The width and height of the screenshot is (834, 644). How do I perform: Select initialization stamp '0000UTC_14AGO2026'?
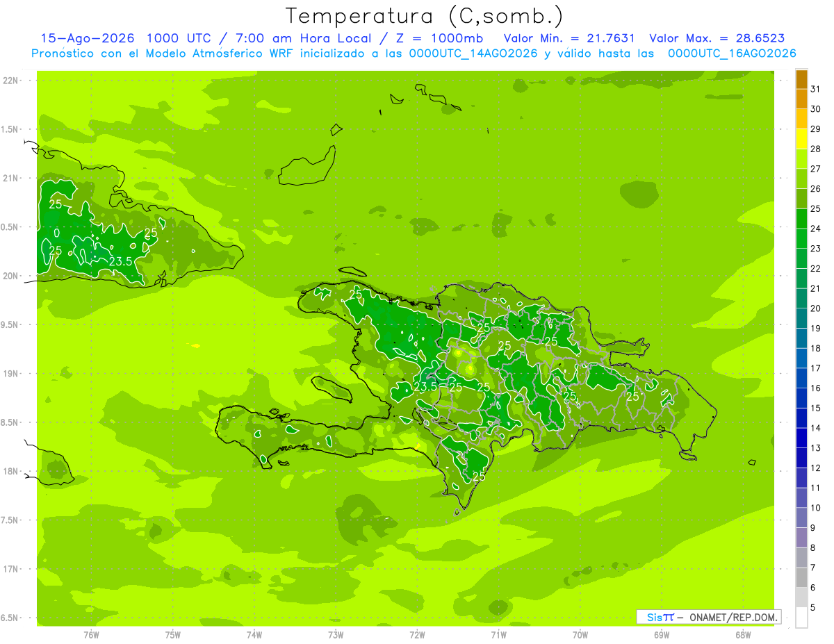click(x=473, y=53)
